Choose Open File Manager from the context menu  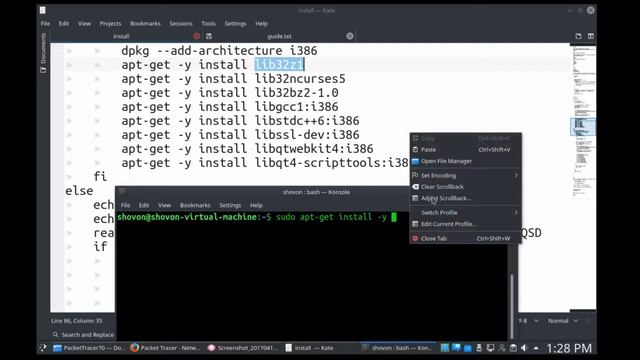click(465, 161)
